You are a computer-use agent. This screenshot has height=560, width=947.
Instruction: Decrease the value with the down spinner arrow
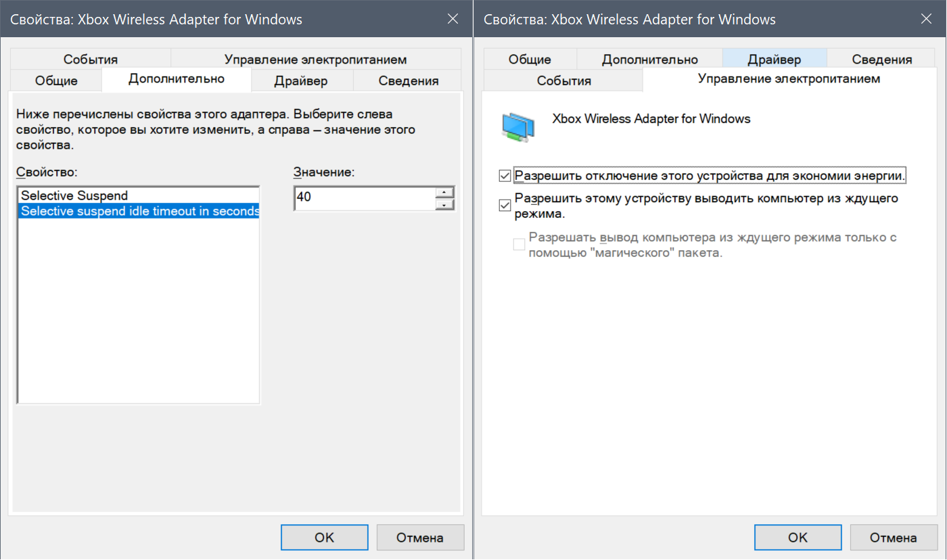(444, 204)
